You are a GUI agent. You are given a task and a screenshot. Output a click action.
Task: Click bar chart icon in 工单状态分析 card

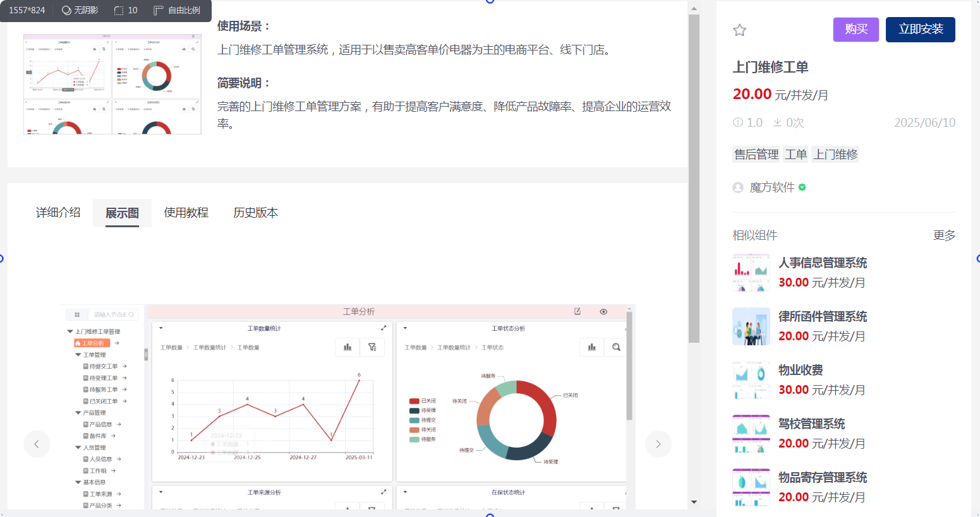pos(592,347)
